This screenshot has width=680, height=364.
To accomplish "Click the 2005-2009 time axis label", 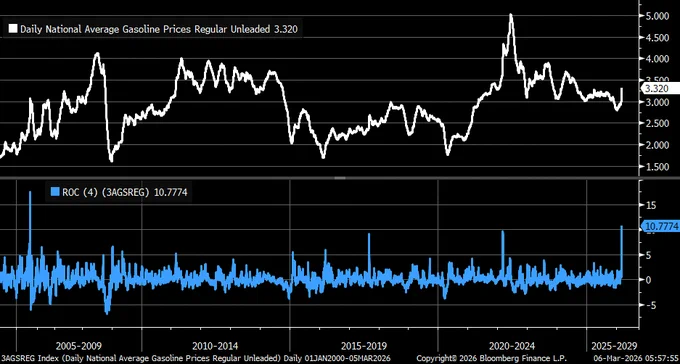I will [x=78, y=346].
